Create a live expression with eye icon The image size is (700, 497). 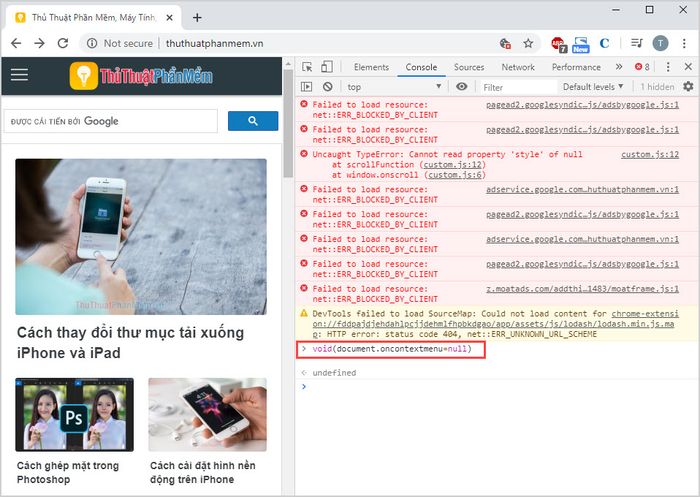click(462, 87)
